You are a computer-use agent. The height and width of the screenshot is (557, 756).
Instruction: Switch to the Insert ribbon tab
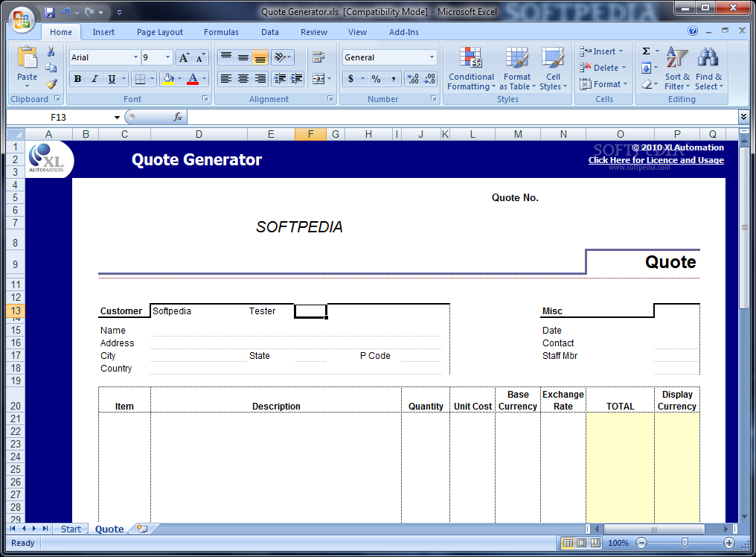(x=103, y=32)
